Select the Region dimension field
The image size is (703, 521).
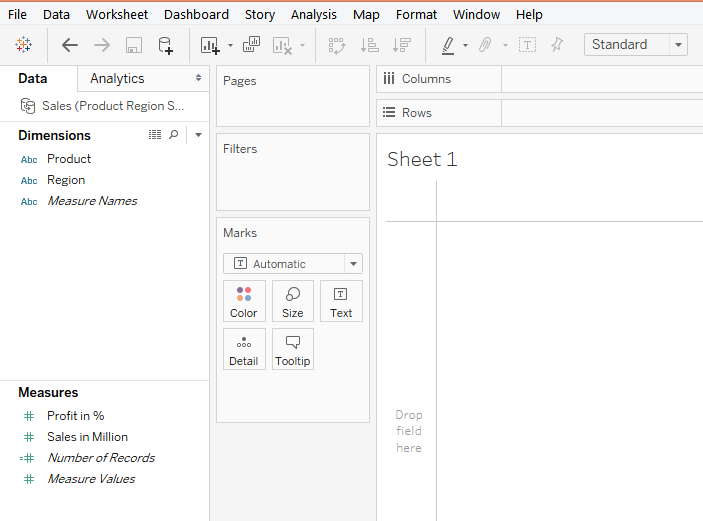point(66,180)
